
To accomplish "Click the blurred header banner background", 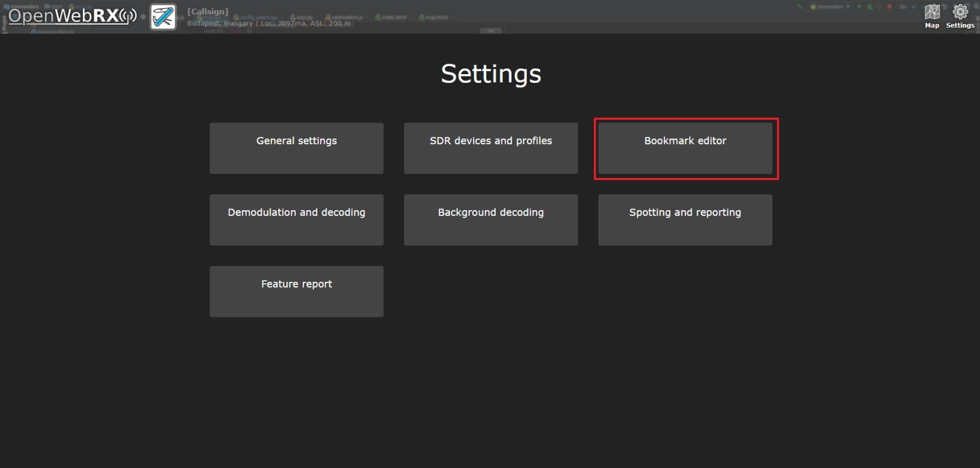I will click(x=642, y=16).
